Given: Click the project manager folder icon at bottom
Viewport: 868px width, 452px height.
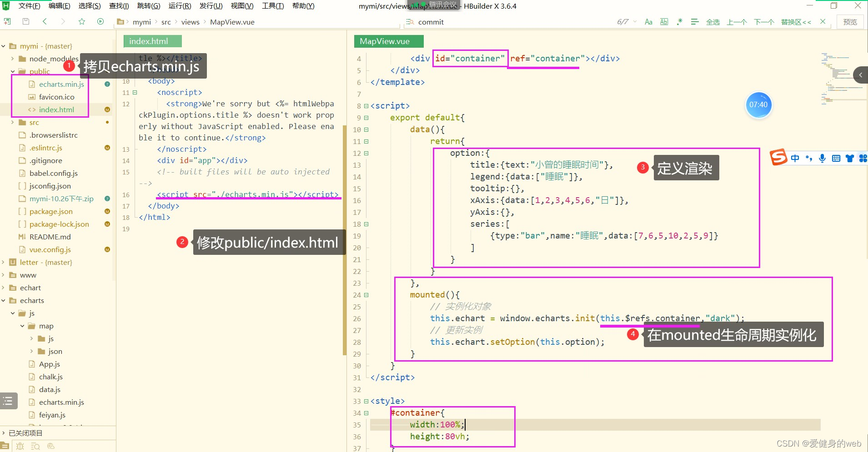Looking at the screenshot, I should [x=5, y=446].
